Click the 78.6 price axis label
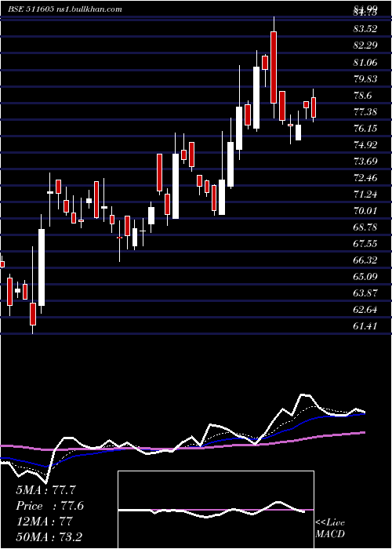The width and height of the screenshot is (392, 549). (362, 96)
